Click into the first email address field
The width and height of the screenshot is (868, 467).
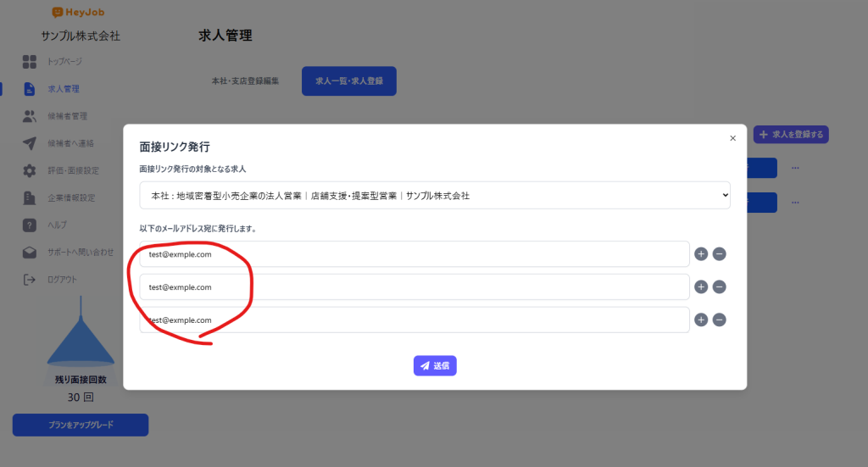click(x=415, y=253)
